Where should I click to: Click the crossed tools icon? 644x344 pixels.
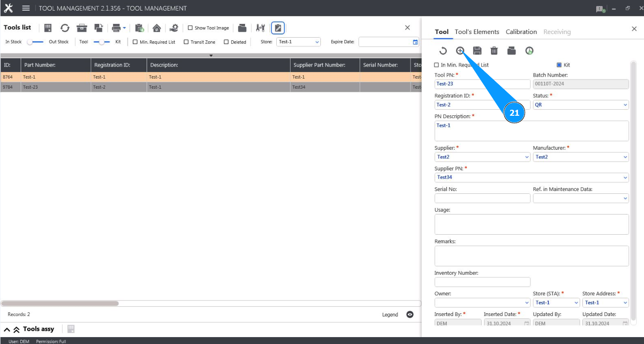(260, 28)
